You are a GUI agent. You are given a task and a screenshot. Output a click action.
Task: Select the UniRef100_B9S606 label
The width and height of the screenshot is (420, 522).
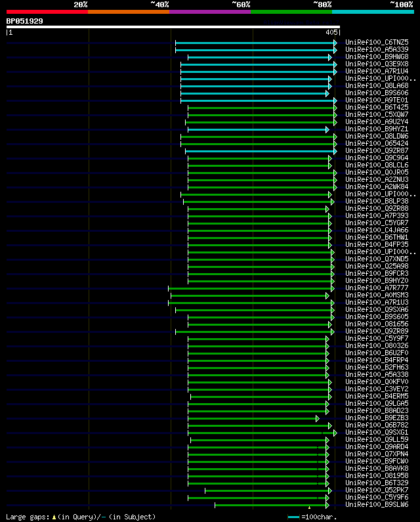tap(377, 93)
